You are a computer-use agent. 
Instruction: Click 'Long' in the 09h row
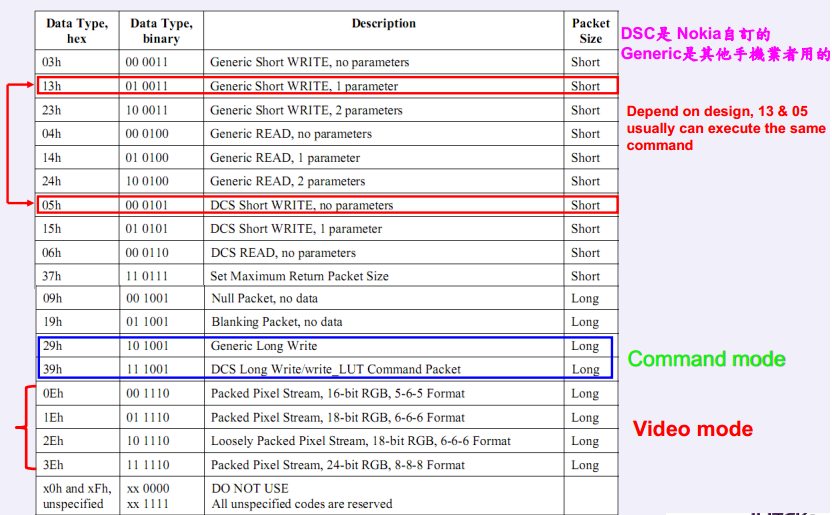(585, 299)
